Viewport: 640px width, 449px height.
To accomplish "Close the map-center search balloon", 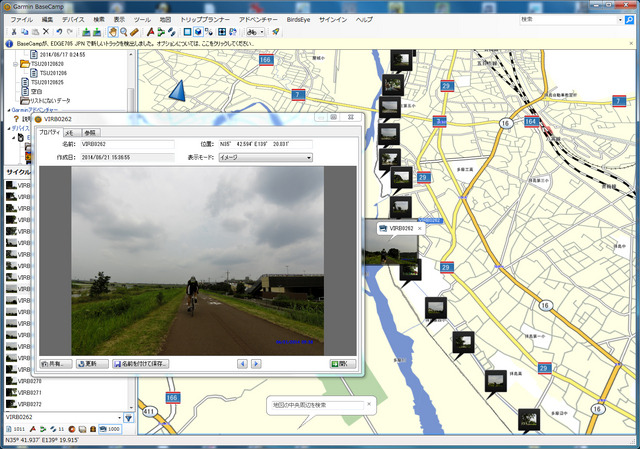I will click(x=369, y=404).
